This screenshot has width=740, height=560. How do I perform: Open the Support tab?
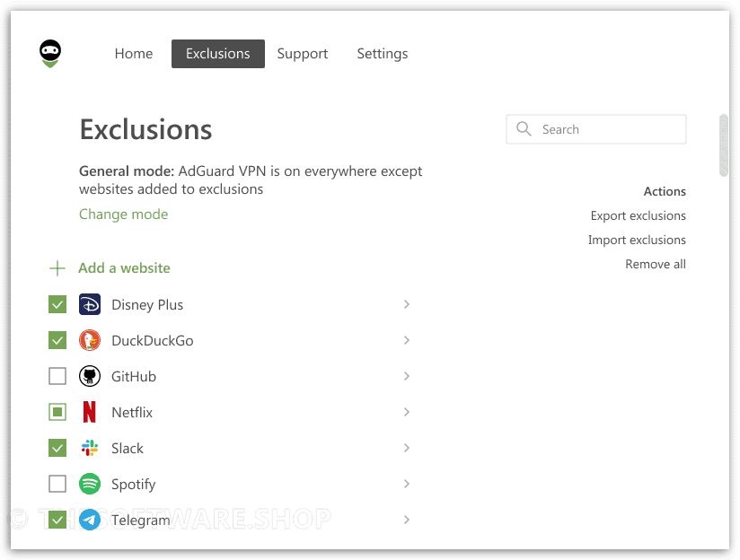(303, 54)
